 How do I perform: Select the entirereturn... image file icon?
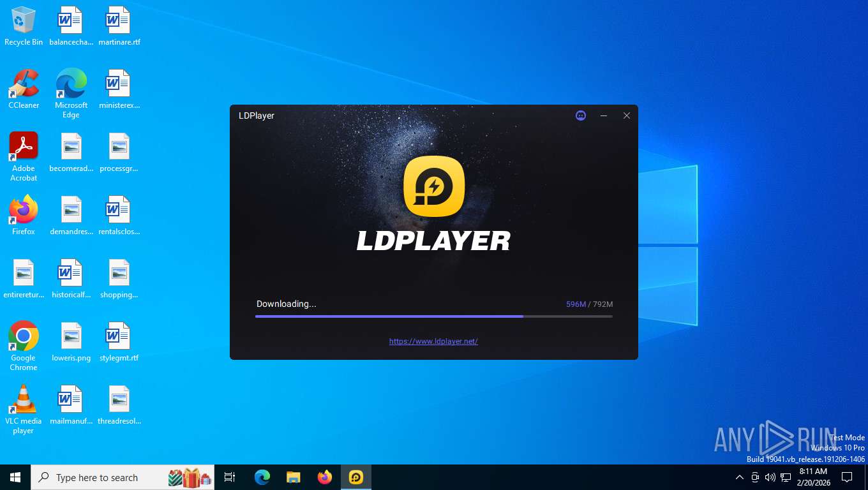[24, 279]
